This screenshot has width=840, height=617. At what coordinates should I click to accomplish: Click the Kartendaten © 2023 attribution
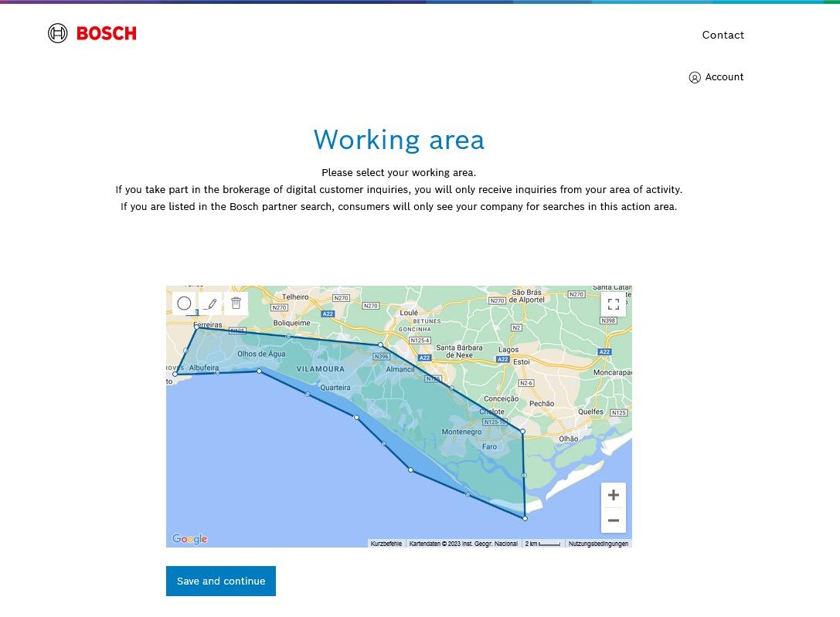pos(464,544)
